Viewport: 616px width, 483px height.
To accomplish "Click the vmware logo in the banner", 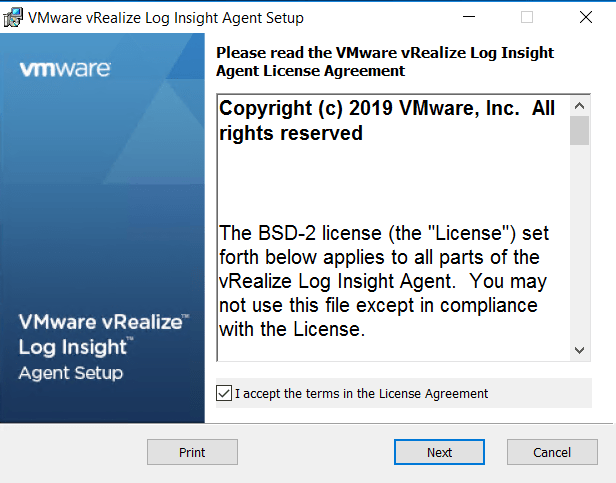I will [x=65, y=70].
